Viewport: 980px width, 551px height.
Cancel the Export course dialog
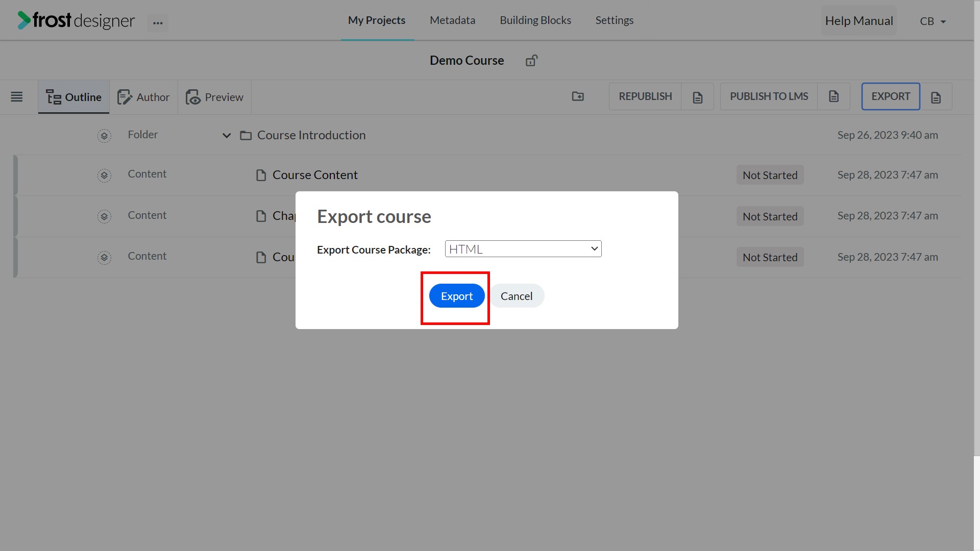point(517,296)
